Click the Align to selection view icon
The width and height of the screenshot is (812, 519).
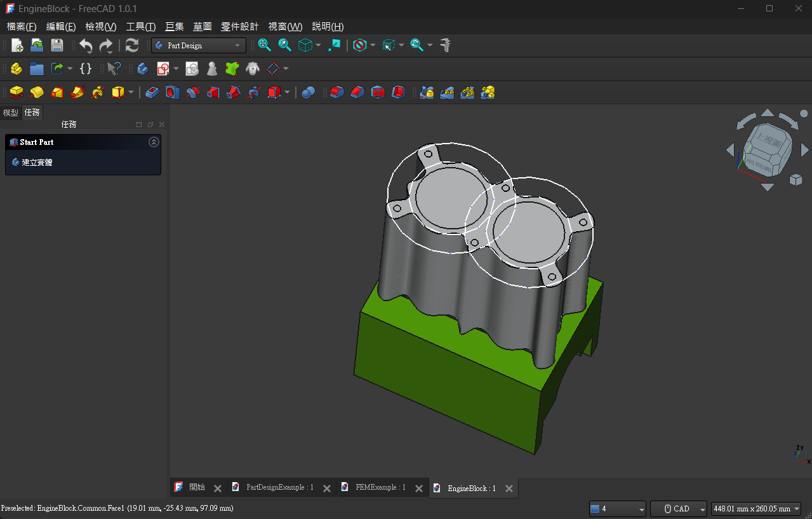[334, 45]
